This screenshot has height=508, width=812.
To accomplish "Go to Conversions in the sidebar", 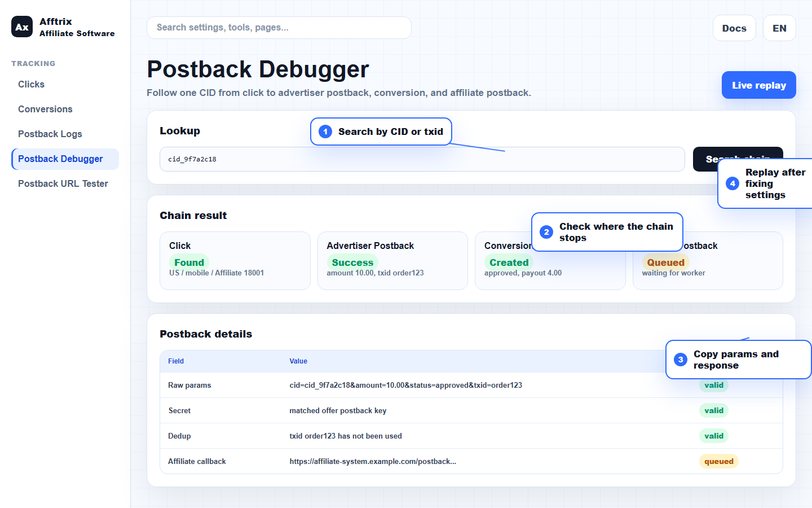I will pyautogui.click(x=45, y=109).
